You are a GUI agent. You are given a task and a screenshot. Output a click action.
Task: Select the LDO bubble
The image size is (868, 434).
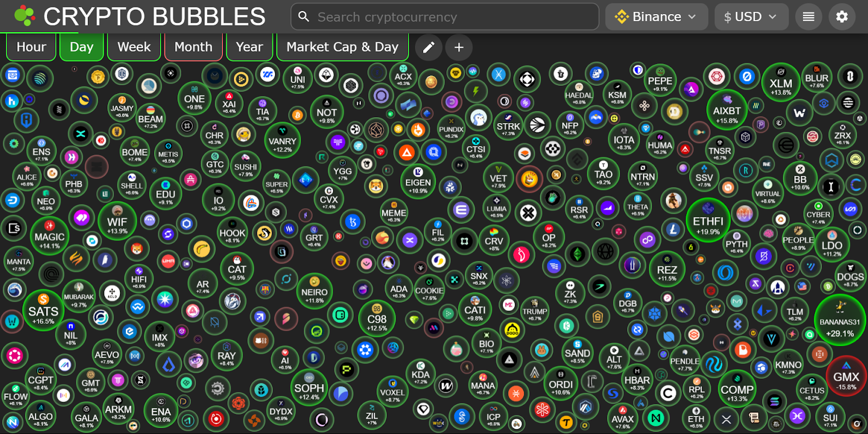point(832,245)
